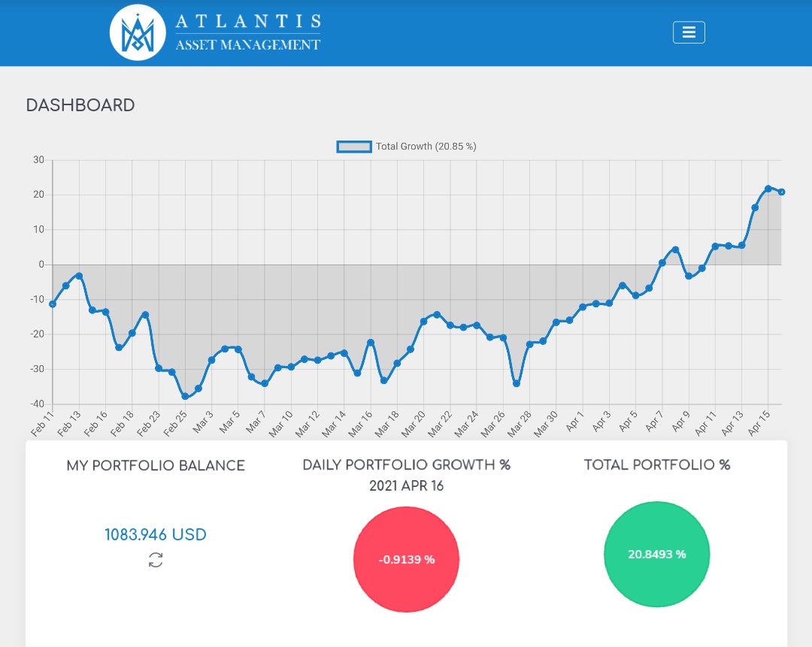The height and width of the screenshot is (647, 812).
Task: Click the Feb 11 x-axis label
Action: (42, 424)
